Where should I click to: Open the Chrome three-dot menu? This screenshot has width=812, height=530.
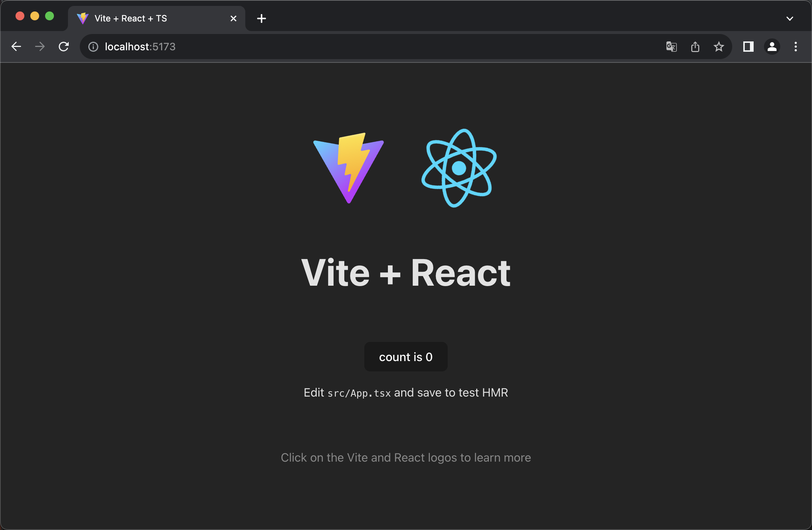coord(796,47)
